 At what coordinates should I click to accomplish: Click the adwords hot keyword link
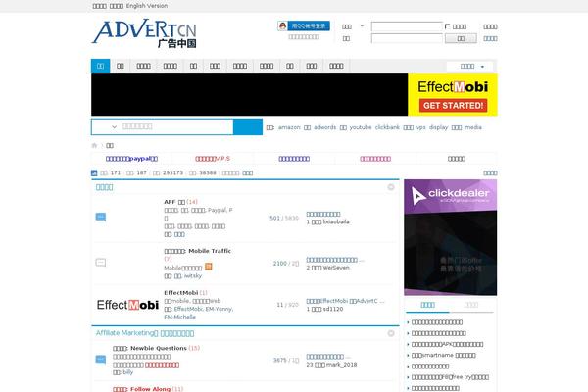click(x=324, y=127)
